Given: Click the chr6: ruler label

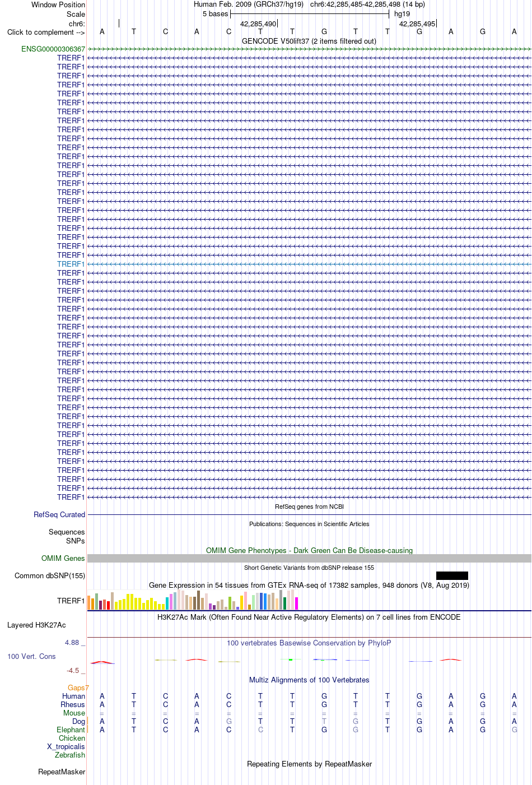Looking at the screenshot, I should point(77,24).
